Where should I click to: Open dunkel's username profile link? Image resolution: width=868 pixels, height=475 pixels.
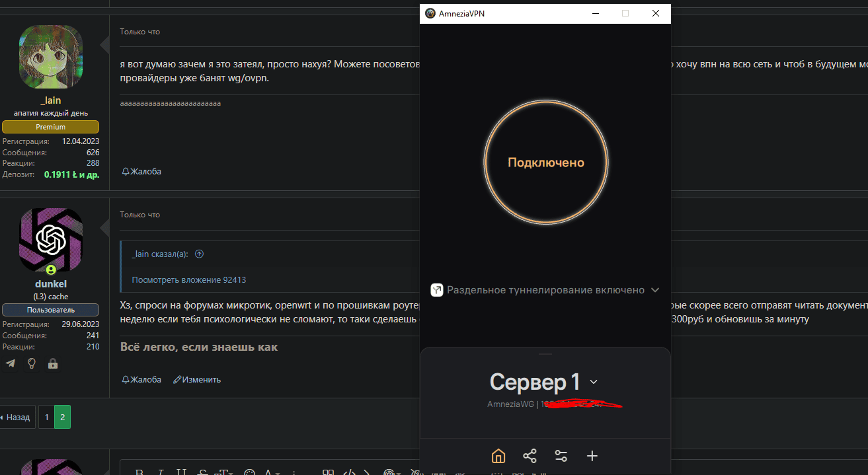point(51,284)
